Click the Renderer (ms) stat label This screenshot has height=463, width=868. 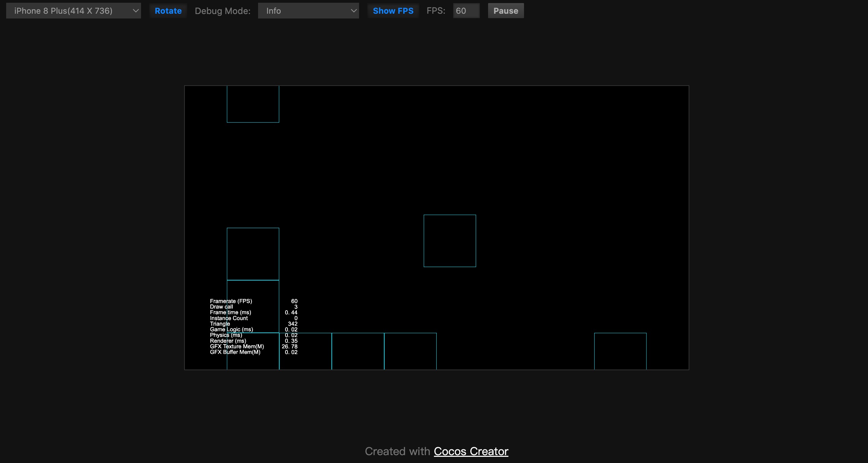[x=228, y=341]
